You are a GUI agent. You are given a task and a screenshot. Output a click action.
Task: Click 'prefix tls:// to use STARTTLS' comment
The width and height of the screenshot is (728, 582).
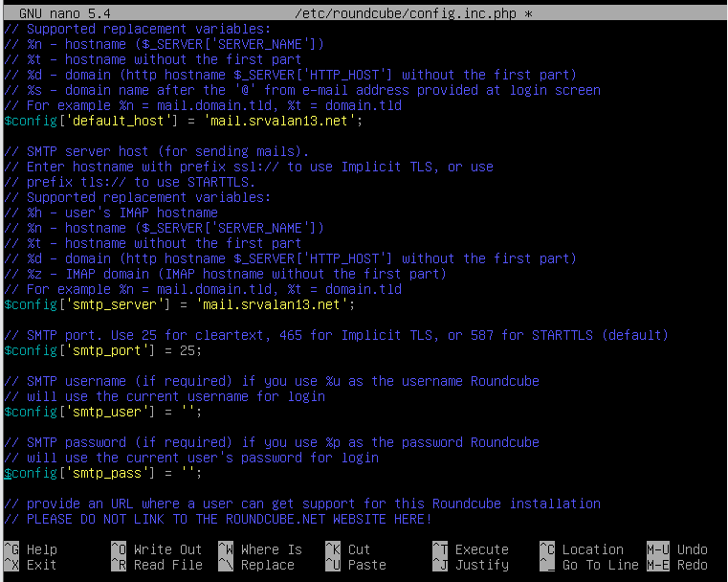point(130,182)
